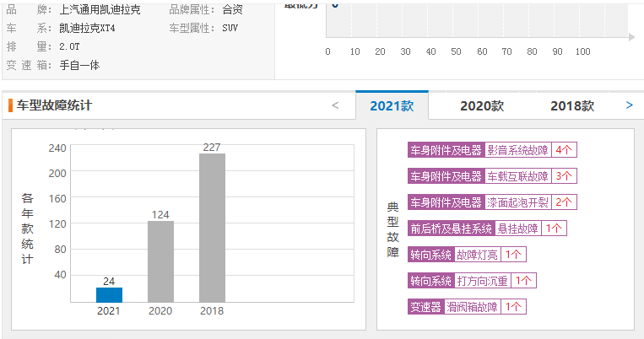Screen dimensions: 644x339
Task: Click the 2020 x-axis label
Action: (x=160, y=311)
